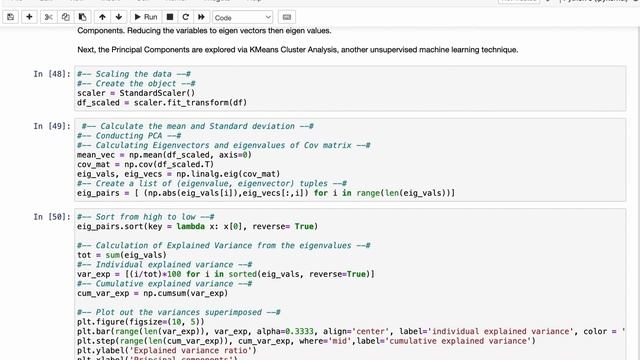Paste cells below icon

pos(82,17)
